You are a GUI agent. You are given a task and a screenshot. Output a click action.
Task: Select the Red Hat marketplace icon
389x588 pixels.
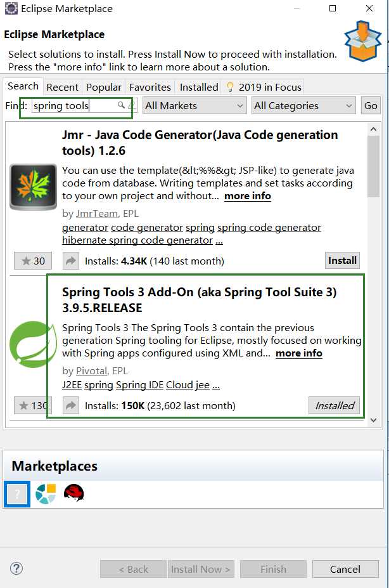click(x=73, y=493)
